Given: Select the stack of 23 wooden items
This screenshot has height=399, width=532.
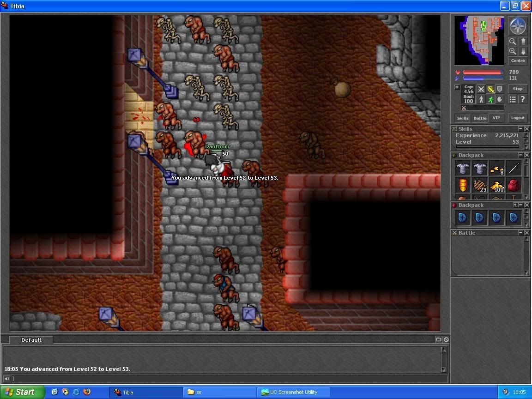Looking at the screenshot, I should (x=479, y=185).
